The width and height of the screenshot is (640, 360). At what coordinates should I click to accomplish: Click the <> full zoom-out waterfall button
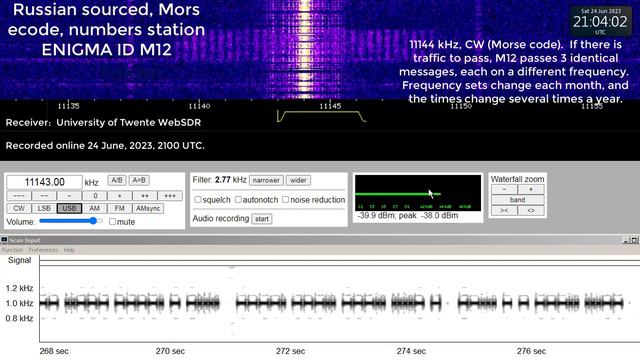531,210
